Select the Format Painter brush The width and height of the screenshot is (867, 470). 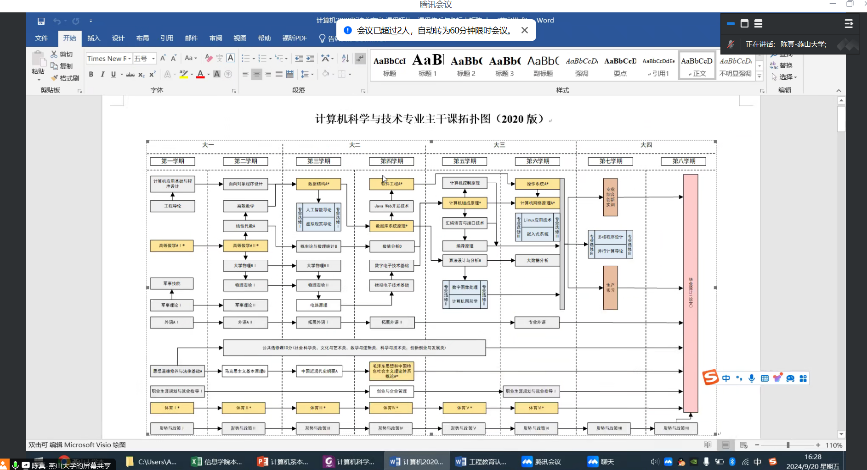pos(54,78)
